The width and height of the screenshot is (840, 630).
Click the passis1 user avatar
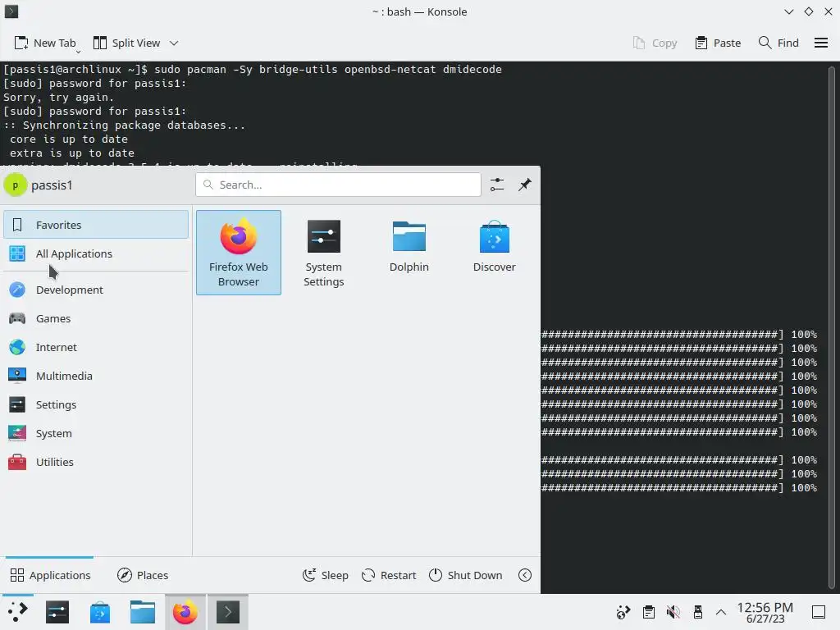(15, 185)
